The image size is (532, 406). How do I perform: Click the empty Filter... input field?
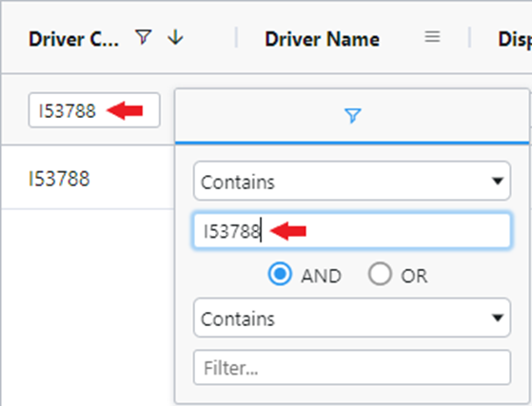pos(352,368)
